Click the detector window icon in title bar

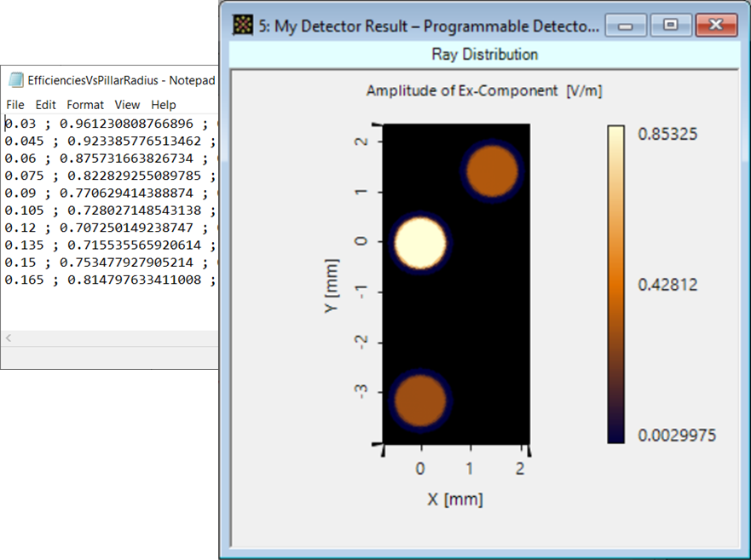(243, 26)
